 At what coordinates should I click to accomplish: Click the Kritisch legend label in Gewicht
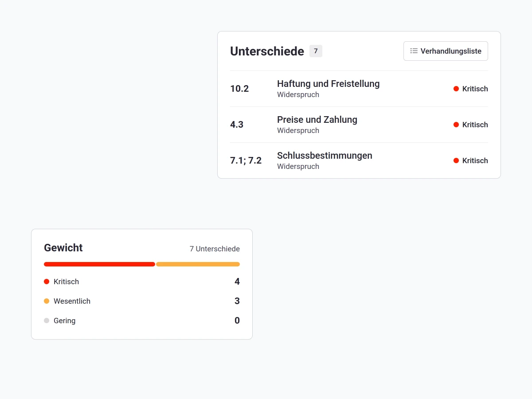(x=66, y=282)
